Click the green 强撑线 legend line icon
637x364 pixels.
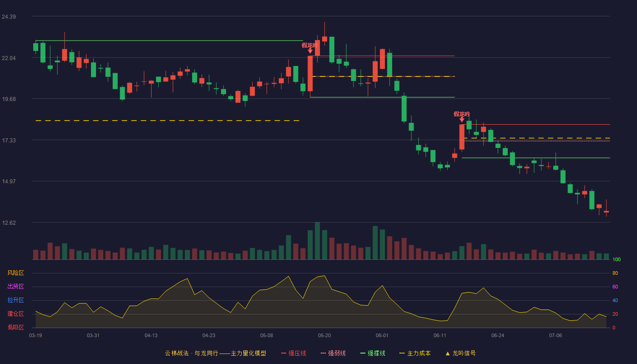tap(363, 353)
